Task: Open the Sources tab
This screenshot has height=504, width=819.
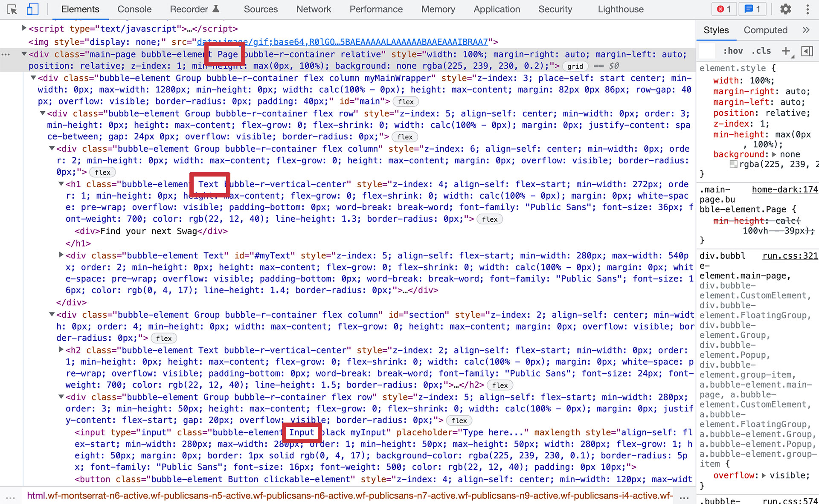Action: tap(261, 9)
